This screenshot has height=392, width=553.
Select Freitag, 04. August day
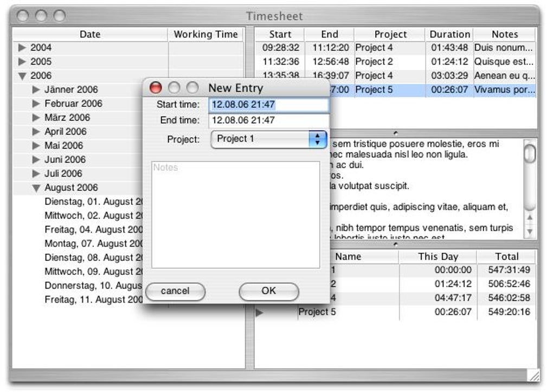[x=93, y=230]
